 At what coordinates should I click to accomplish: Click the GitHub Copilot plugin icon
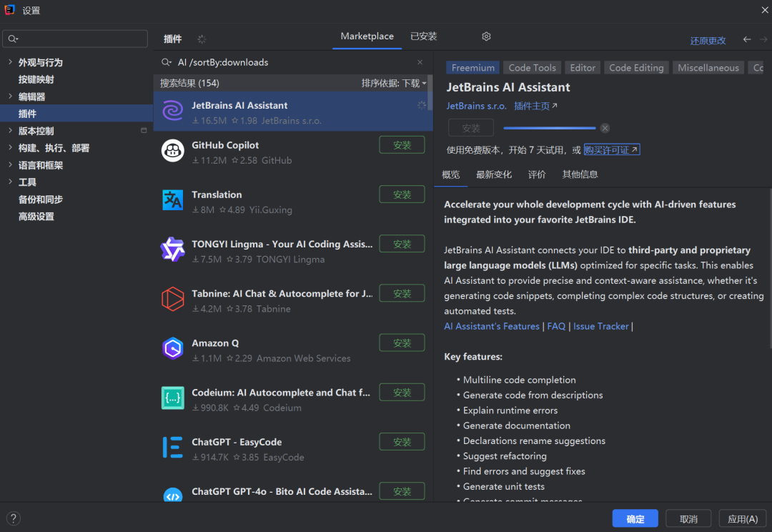(173, 151)
